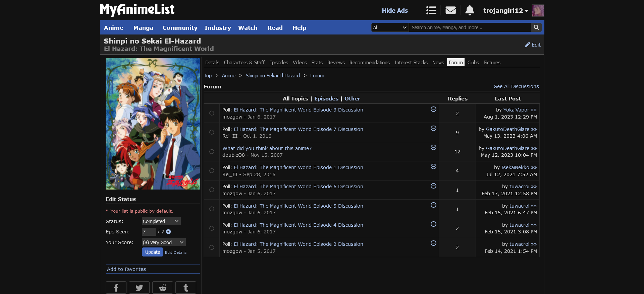Viewport: 644px width, 294px height.
Task: Open the search category 'All' dropdown
Action: pos(390,27)
